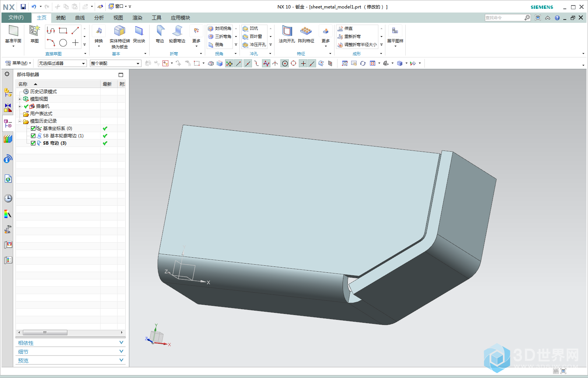Screen dimensions: 588x378
Task: Open the 展平图样 flat pattern tool
Action: coord(395,36)
